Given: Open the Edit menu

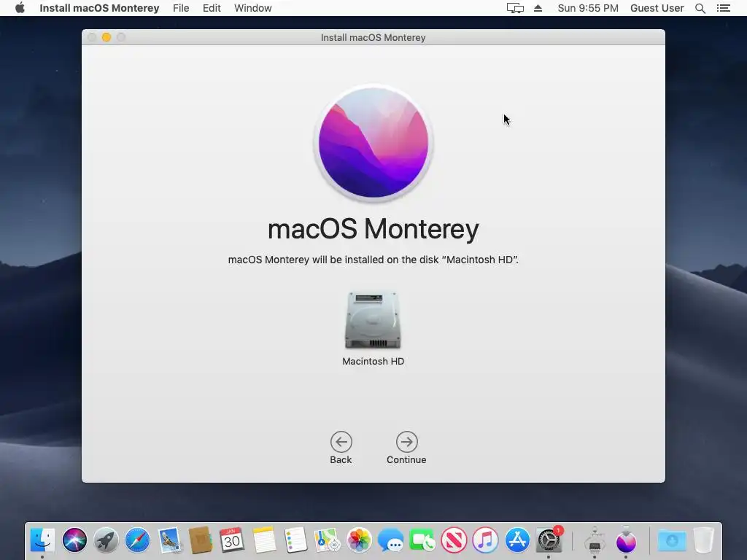Looking at the screenshot, I should tap(212, 8).
